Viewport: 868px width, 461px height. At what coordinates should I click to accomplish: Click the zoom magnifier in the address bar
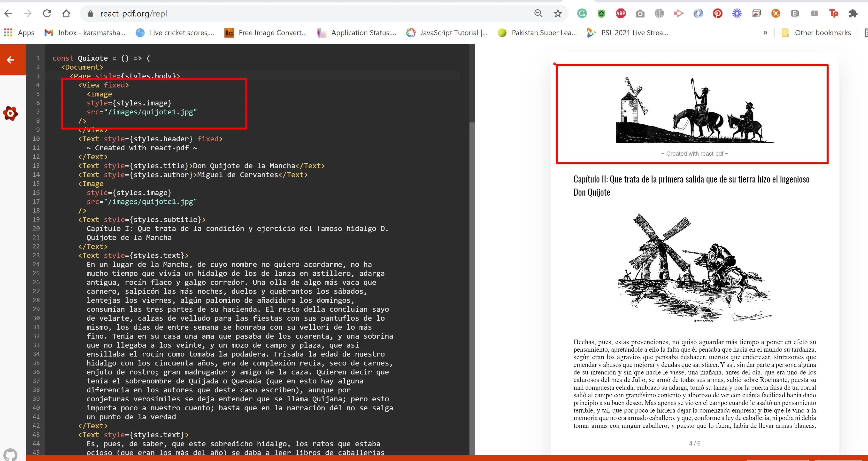538,14
